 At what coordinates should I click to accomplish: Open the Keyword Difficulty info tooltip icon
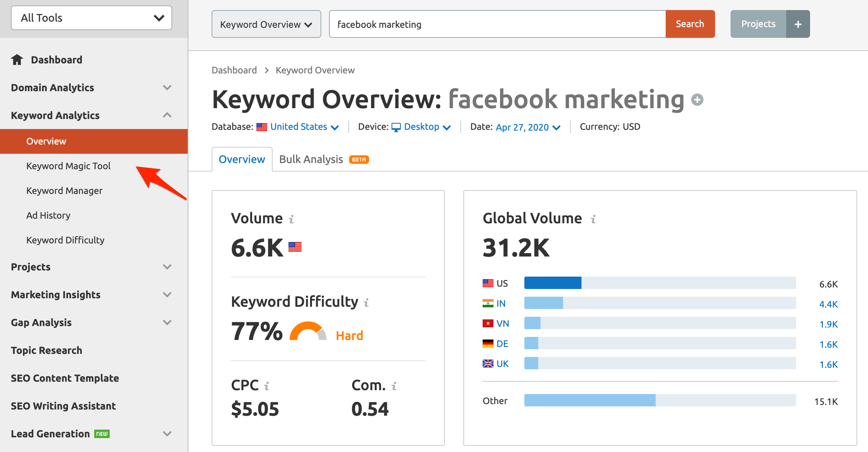[x=366, y=303]
